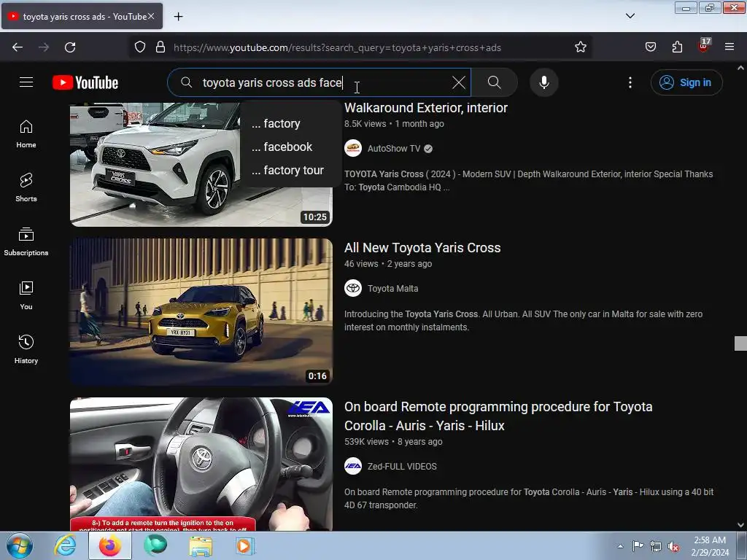Click the network connection tray icon
This screenshot has width=747, height=560.
tap(656, 546)
